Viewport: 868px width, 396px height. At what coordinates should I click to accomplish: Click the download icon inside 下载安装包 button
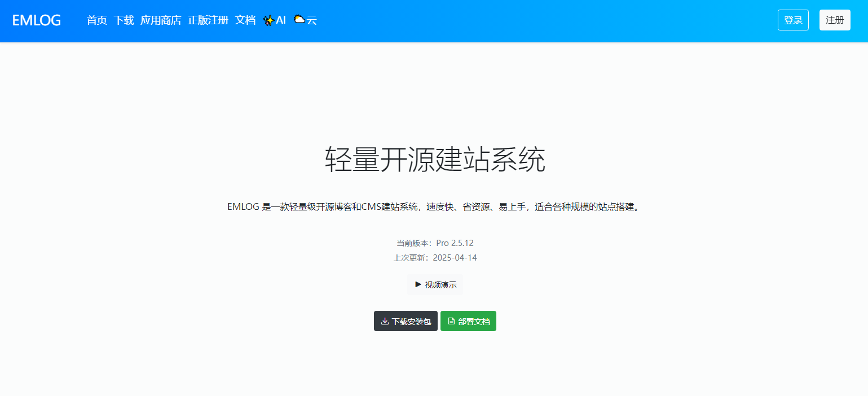click(385, 320)
